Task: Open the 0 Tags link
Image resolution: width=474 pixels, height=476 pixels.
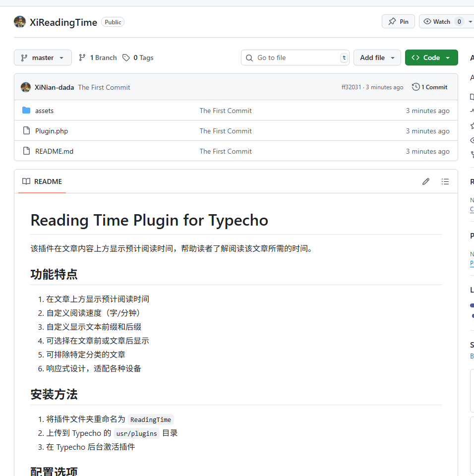Action: point(138,58)
